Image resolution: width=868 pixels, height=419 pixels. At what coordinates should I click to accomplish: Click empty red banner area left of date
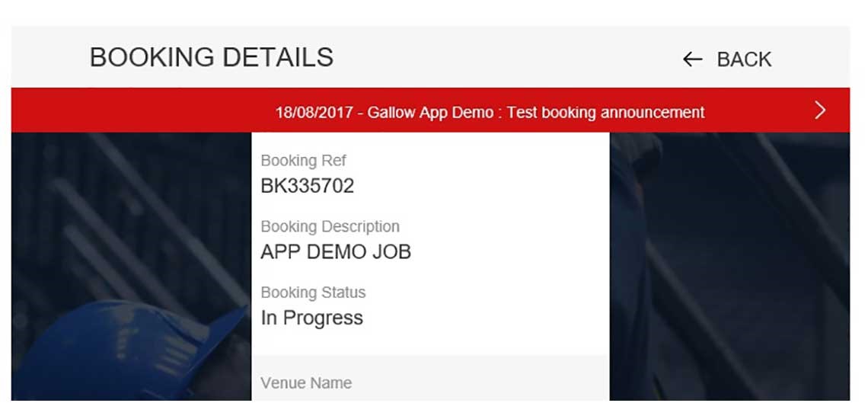coord(137,111)
